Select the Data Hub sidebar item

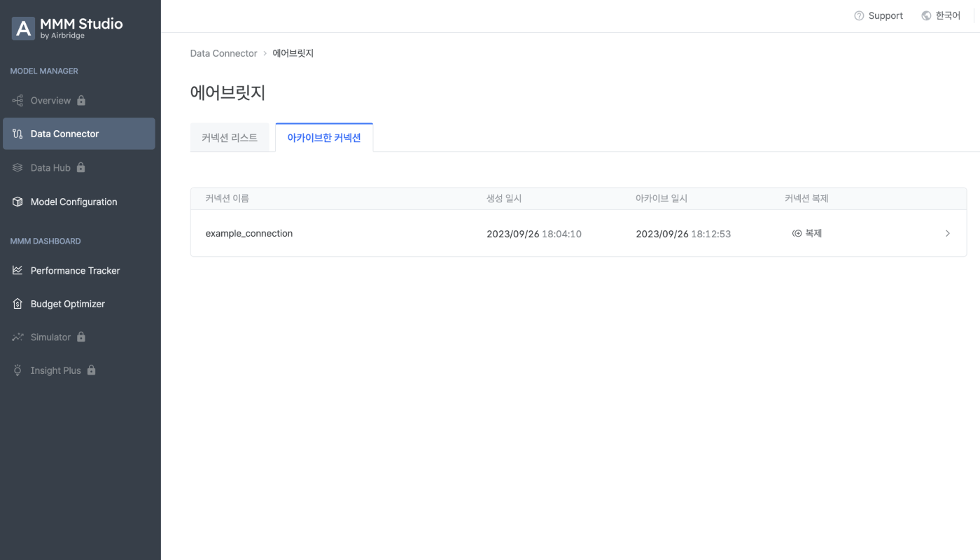[x=79, y=168]
